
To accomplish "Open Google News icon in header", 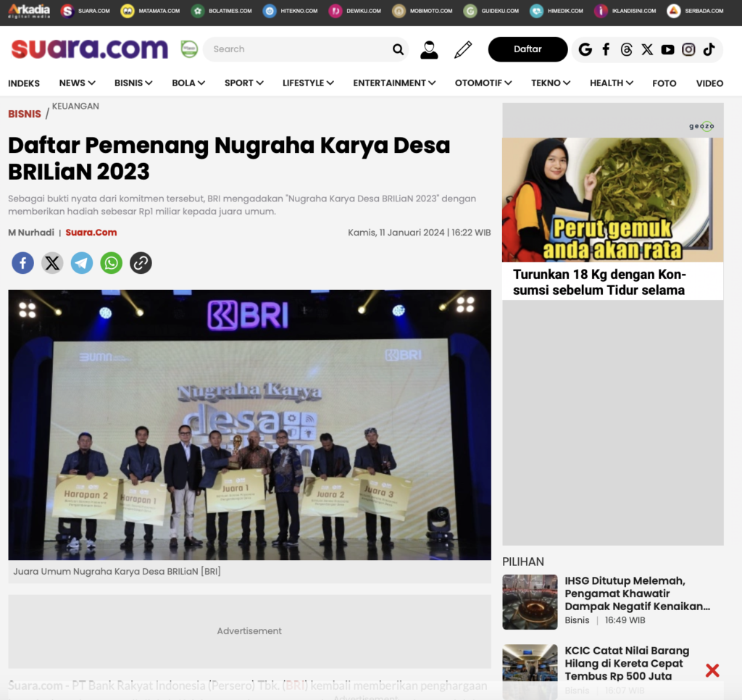I will point(585,49).
